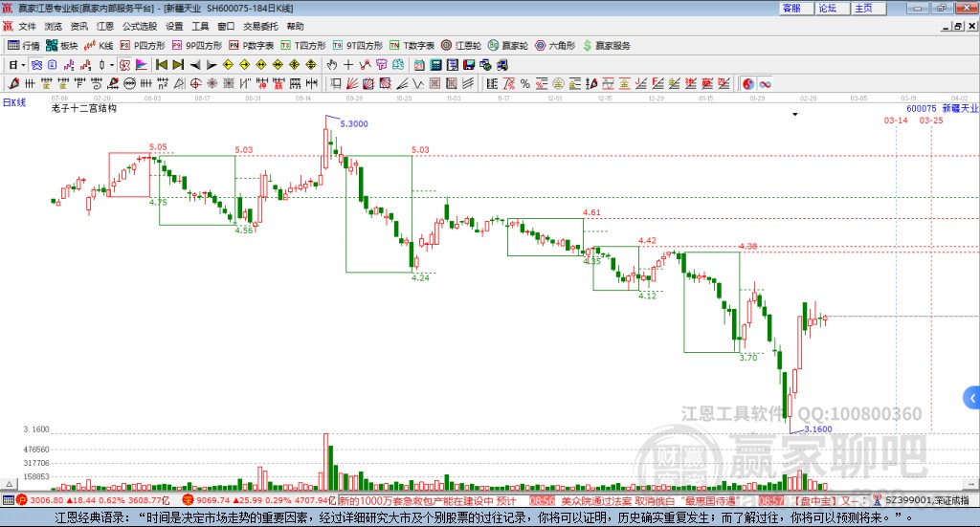Select the crosshair cursor tool
The height and width of the screenshot is (527, 980).
(x=348, y=65)
